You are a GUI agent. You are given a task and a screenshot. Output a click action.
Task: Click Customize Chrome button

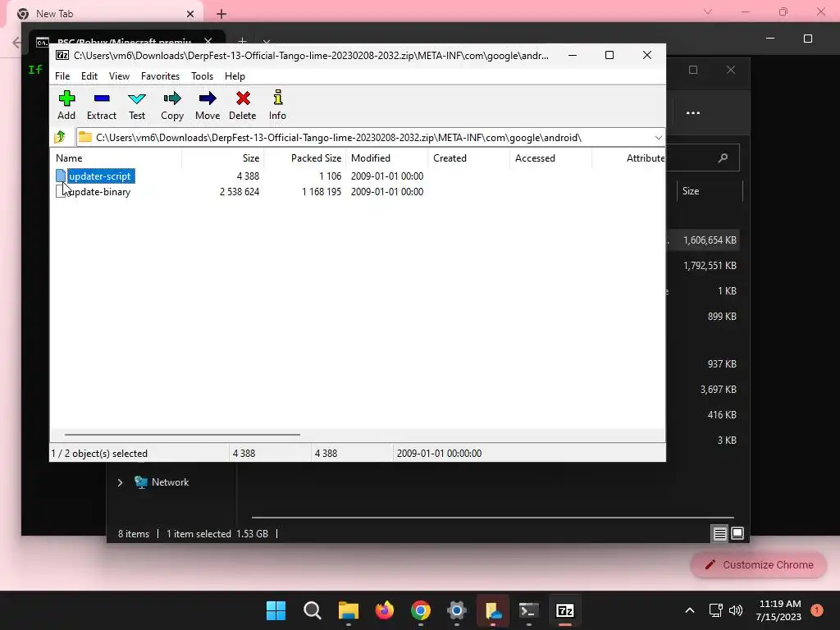759,564
